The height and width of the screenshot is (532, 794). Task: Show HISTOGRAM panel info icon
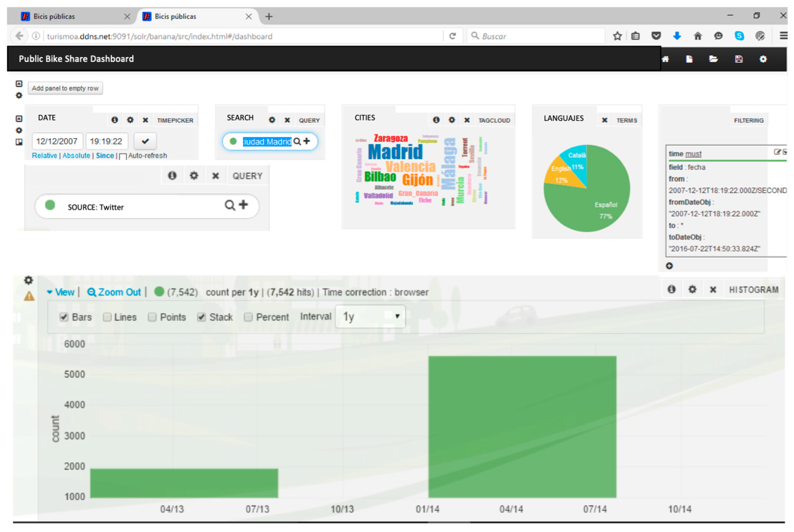coord(671,289)
